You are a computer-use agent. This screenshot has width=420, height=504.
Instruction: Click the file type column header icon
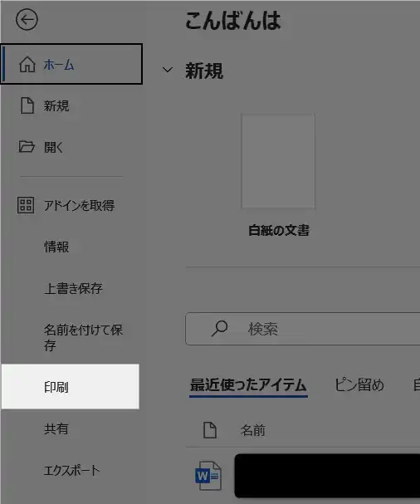(x=210, y=430)
